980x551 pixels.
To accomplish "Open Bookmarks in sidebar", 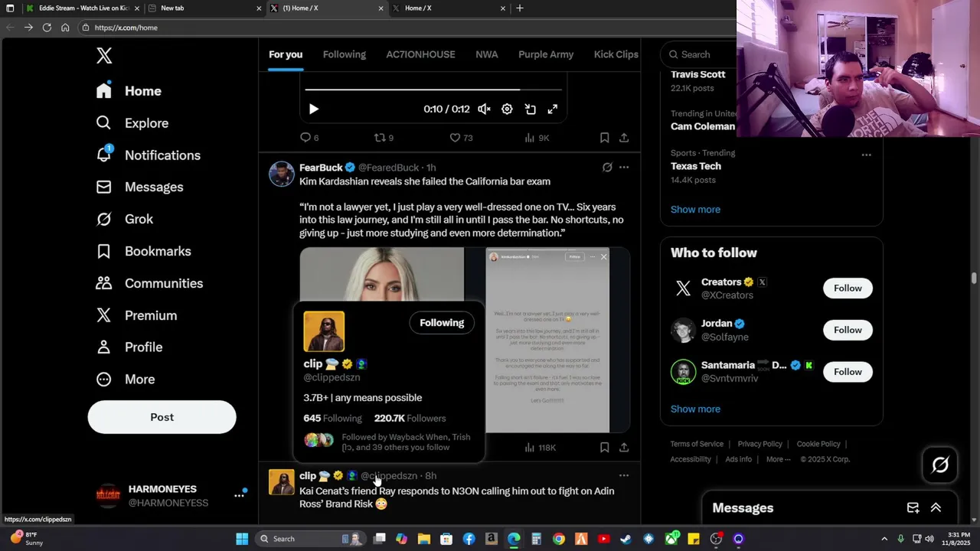I will point(143,251).
